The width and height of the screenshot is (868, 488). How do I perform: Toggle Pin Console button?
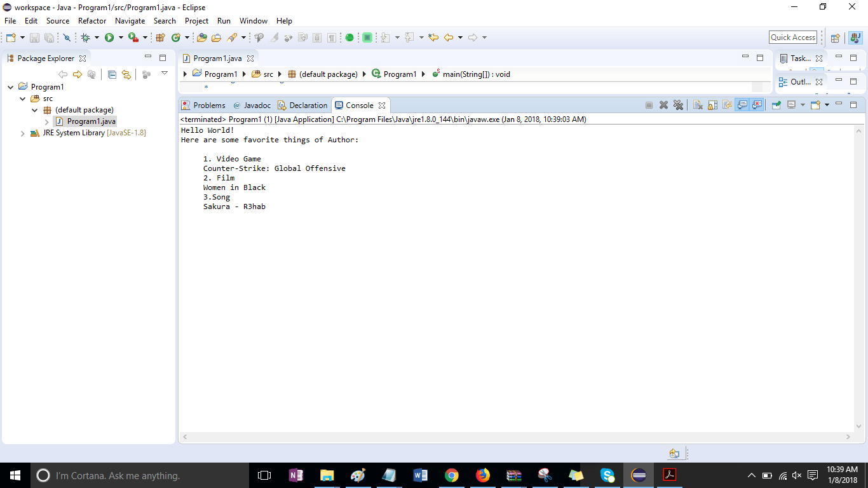(776, 105)
